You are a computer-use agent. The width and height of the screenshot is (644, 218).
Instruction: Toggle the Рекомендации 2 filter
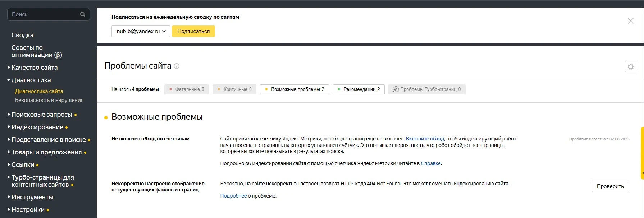click(358, 89)
